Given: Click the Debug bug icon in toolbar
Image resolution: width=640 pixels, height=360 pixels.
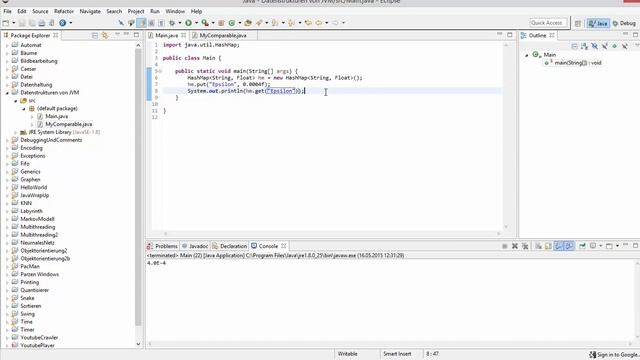Looking at the screenshot, I should coord(172,23).
